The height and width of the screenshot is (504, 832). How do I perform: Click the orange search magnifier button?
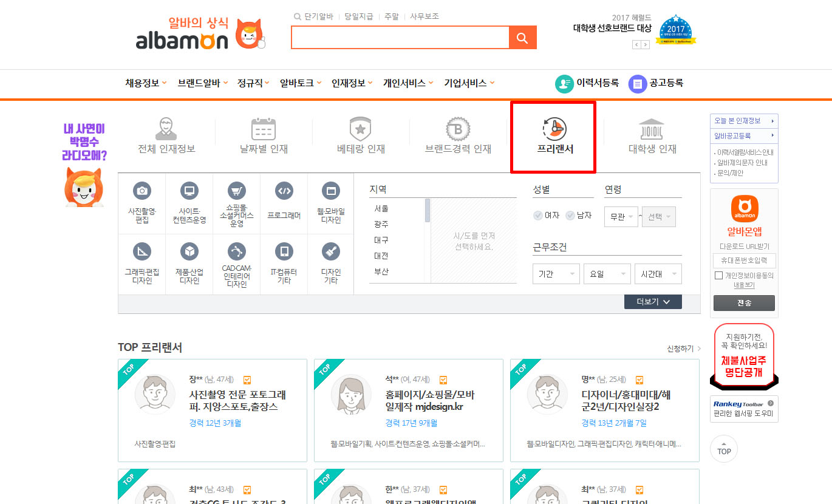[x=522, y=38]
